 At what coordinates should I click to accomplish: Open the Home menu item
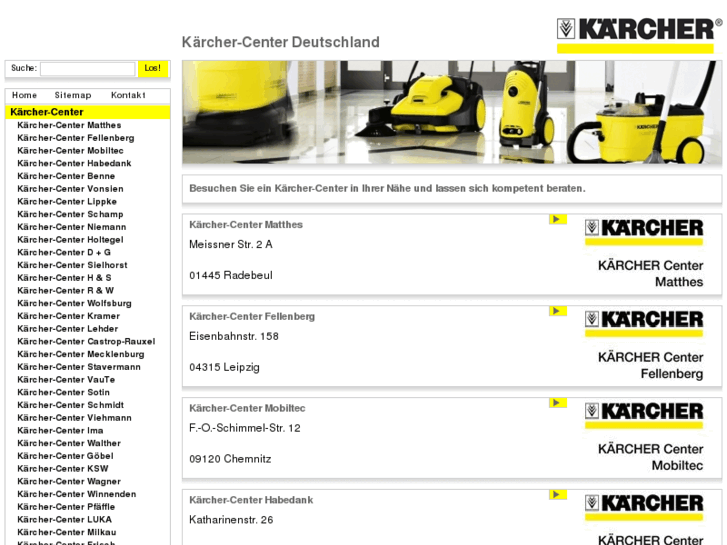pyautogui.click(x=24, y=95)
